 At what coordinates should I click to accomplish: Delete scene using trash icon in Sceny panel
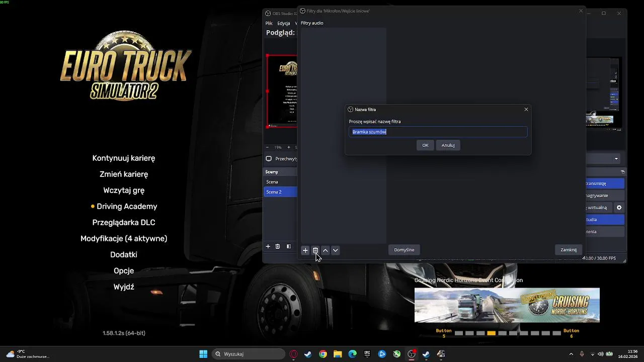[x=277, y=246]
